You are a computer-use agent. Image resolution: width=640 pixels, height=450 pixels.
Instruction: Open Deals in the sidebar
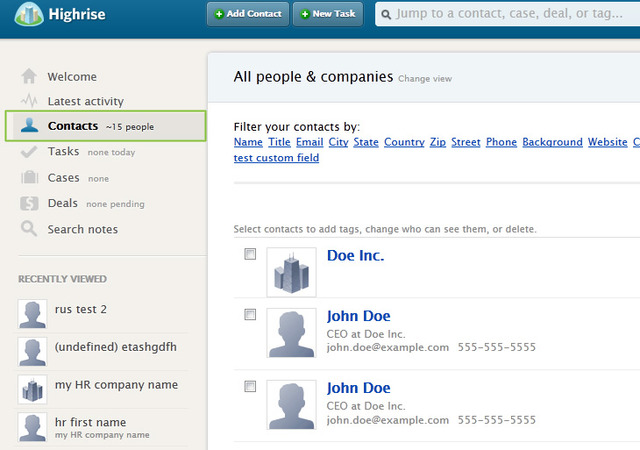62,203
